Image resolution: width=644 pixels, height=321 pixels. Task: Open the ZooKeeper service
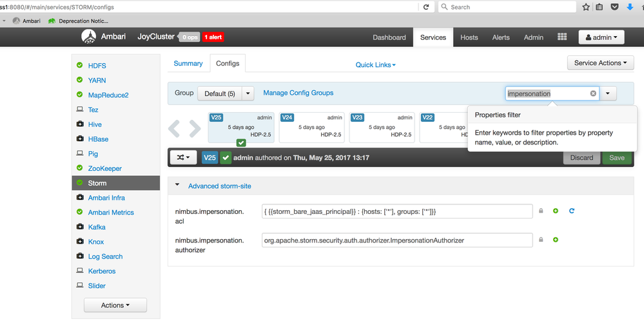point(104,168)
